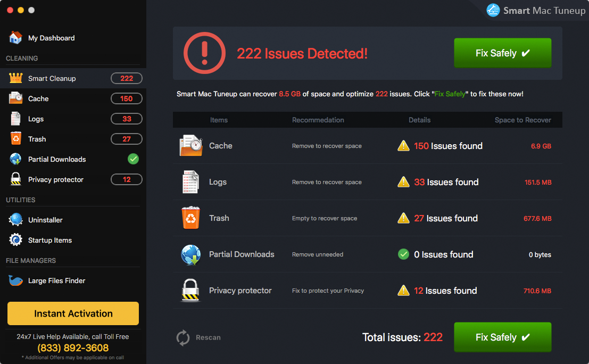Click the 0 bytes value
This screenshot has height=364, width=589.
click(x=540, y=255)
